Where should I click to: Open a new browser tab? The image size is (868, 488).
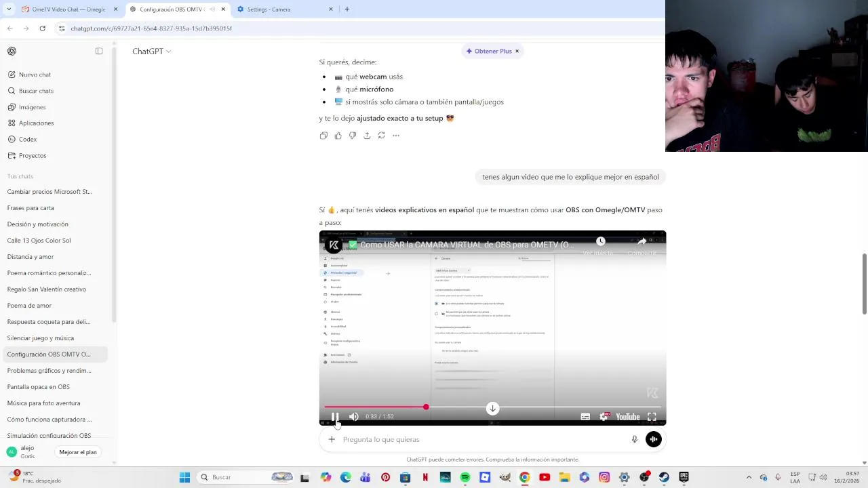[347, 9]
